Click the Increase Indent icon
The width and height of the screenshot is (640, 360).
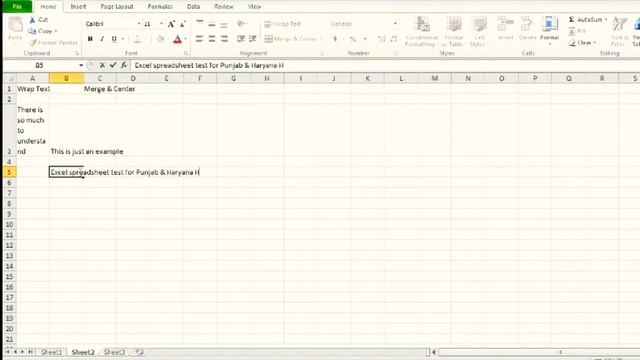[x=252, y=39]
